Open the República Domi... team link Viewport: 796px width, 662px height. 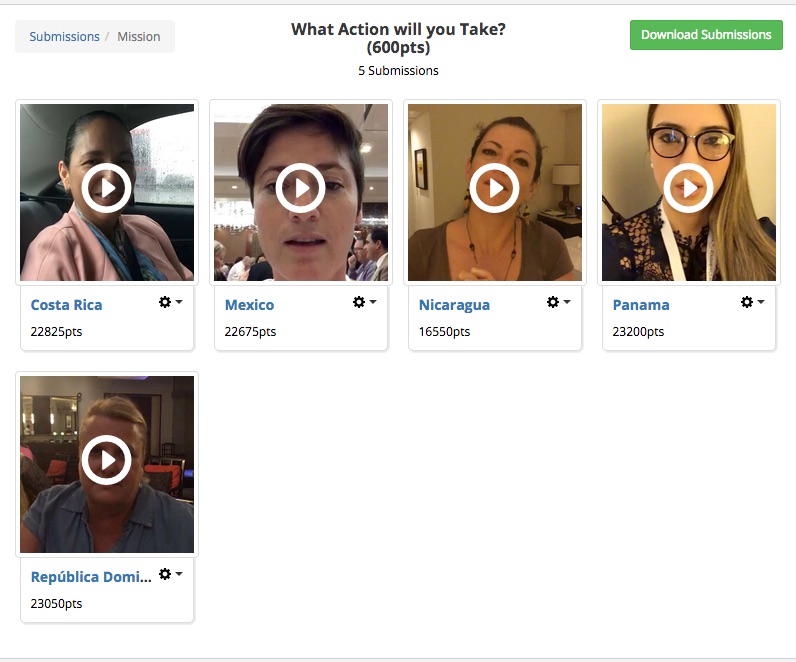(x=91, y=577)
